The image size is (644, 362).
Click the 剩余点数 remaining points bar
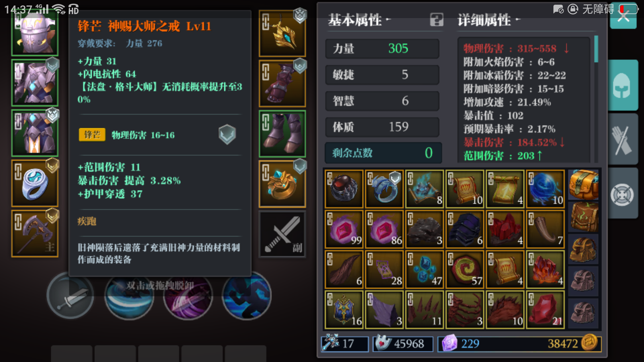(x=383, y=153)
